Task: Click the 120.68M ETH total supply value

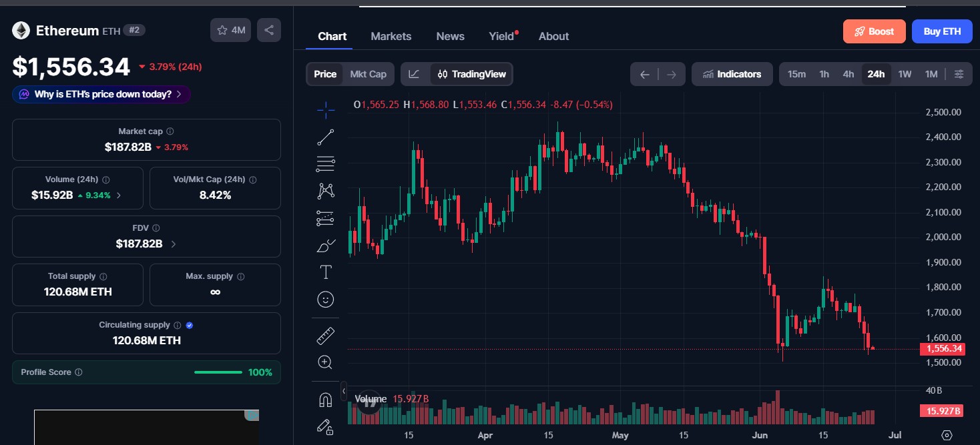Action: pyautogui.click(x=78, y=292)
